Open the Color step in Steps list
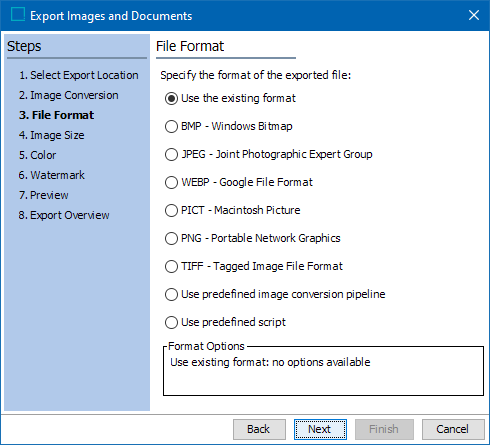Image resolution: width=490 pixels, height=445 pixels. (37, 155)
